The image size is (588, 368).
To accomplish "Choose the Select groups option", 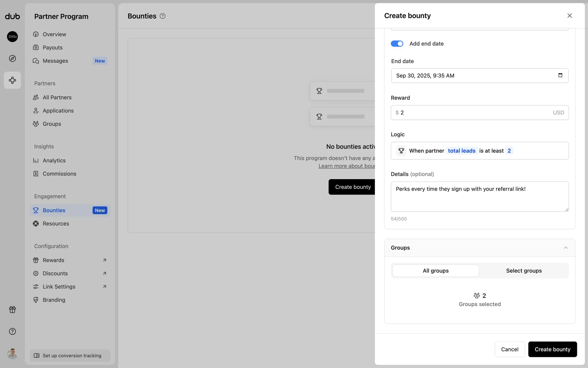I will (x=524, y=270).
